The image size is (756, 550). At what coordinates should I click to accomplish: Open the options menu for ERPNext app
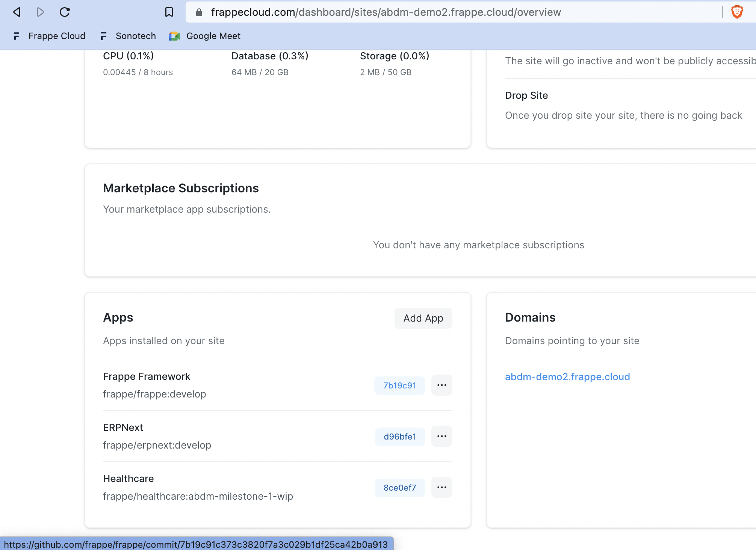pos(442,436)
